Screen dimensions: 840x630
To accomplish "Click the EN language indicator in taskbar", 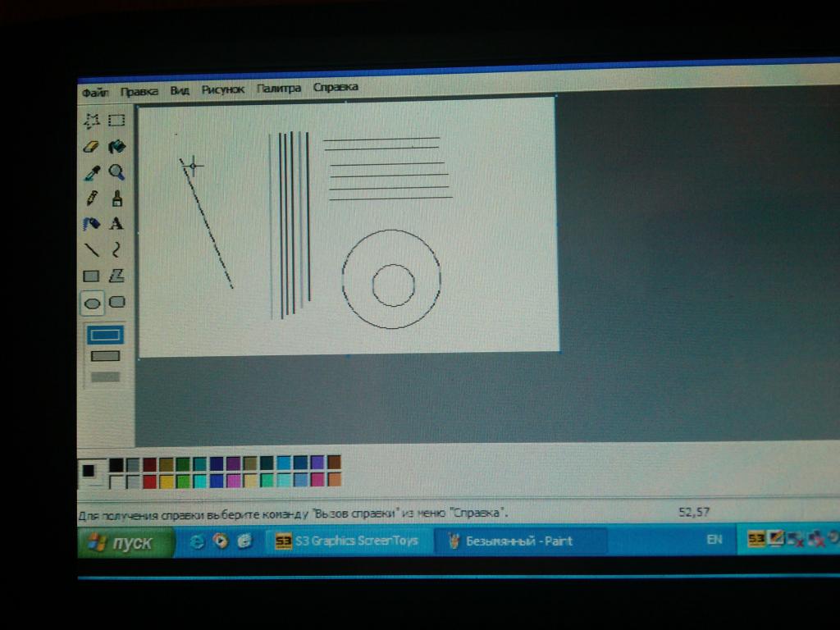I will 714,540.
